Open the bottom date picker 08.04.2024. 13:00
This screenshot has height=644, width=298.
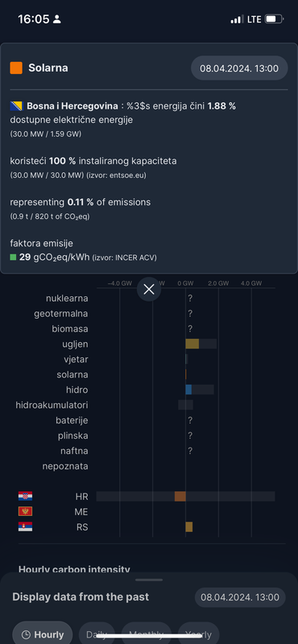(x=240, y=597)
